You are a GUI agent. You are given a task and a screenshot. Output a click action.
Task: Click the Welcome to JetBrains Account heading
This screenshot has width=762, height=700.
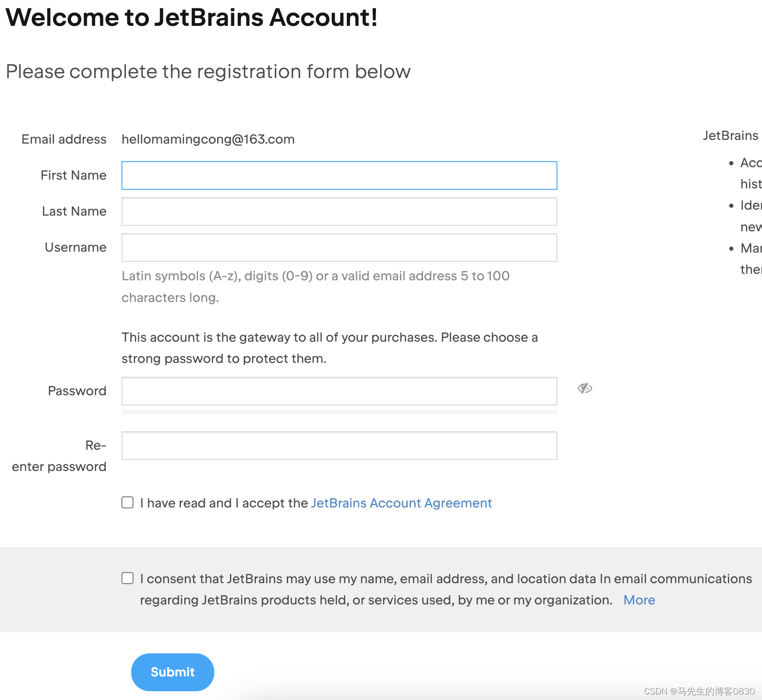pyautogui.click(x=192, y=18)
